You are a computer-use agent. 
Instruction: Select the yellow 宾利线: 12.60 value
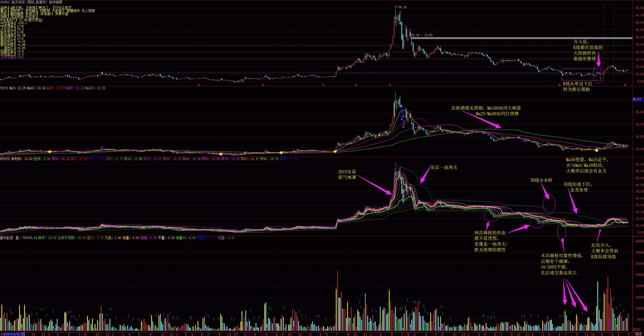point(22,159)
